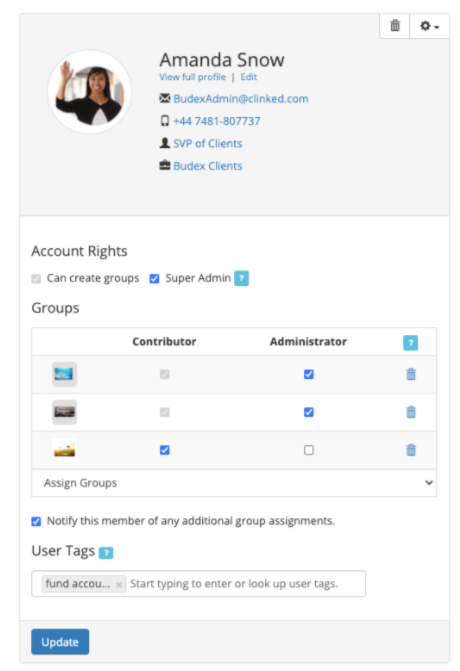The width and height of the screenshot is (460, 671).
Task: Remove the second group with its trash icon
Action: point(411,412)
